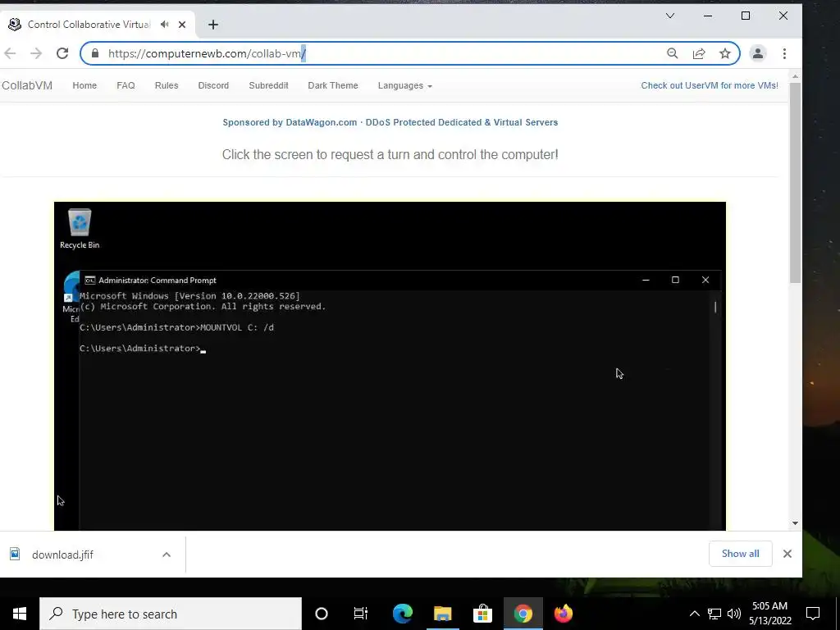Open a new browser tab
840x630 pixels.
click(x=213, y=25)
